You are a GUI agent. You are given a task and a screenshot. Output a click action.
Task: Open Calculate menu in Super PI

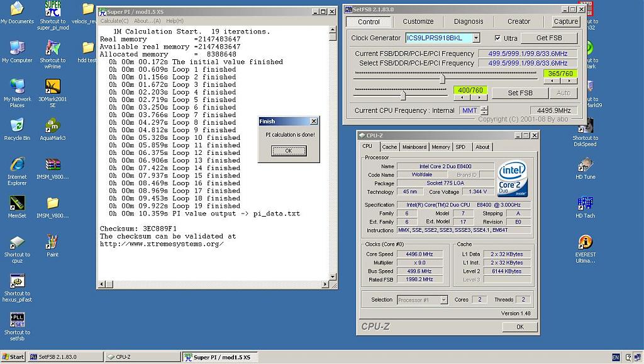tap(114, 21)
